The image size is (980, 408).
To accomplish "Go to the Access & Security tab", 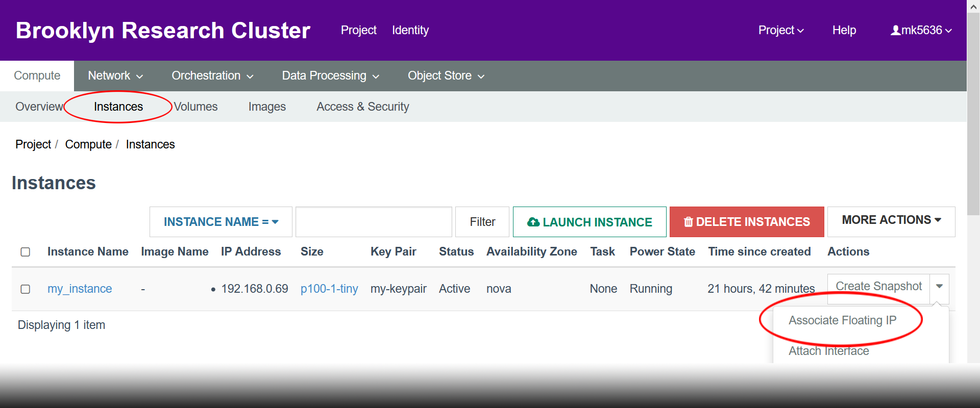I will click(362, 107).
